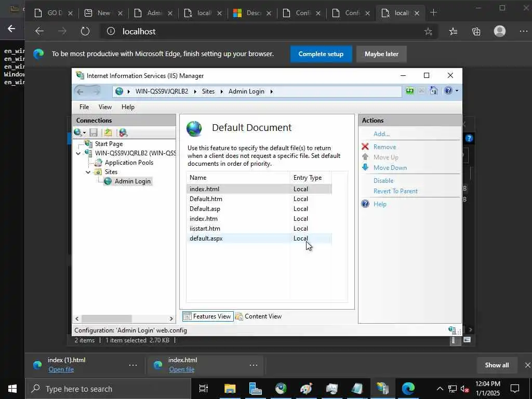Select the Sites node in Connections tree
532x399 pixels.
pos(111,172)
